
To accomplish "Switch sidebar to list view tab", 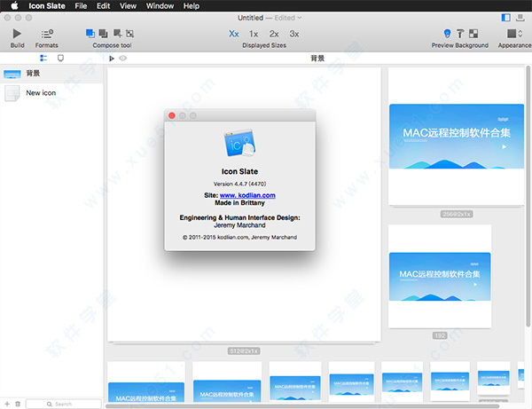I will click(43, 58).
